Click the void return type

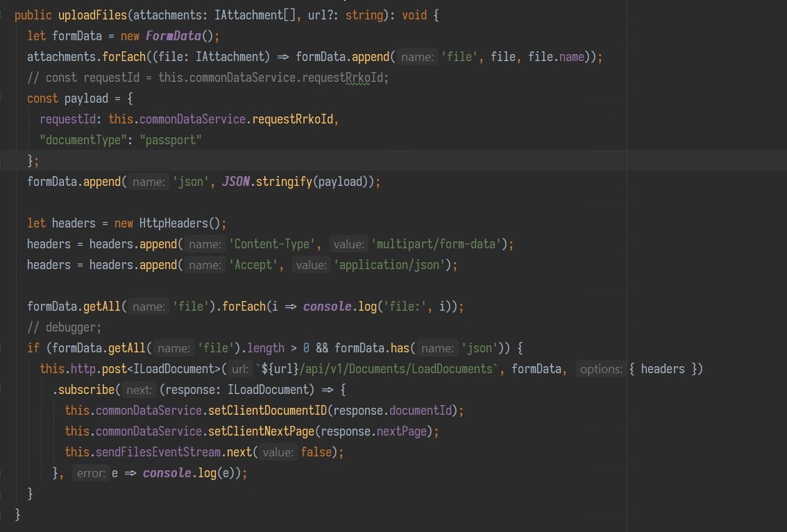point(414,15)
